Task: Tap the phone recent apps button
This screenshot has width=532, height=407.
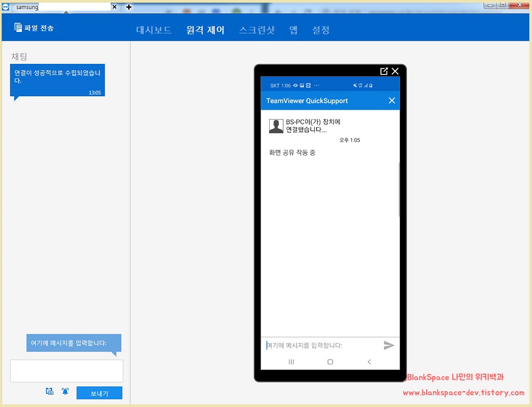Action: tap(291, 362)
